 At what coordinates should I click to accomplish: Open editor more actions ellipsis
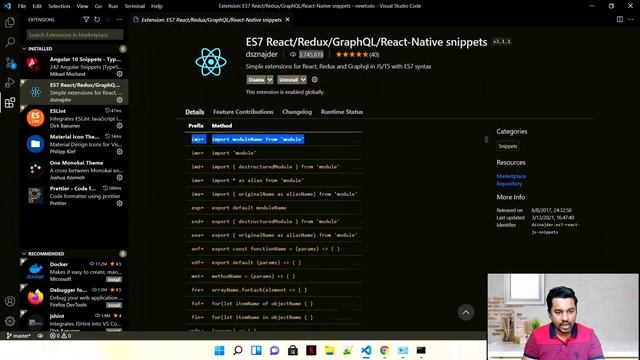point(631,19)
